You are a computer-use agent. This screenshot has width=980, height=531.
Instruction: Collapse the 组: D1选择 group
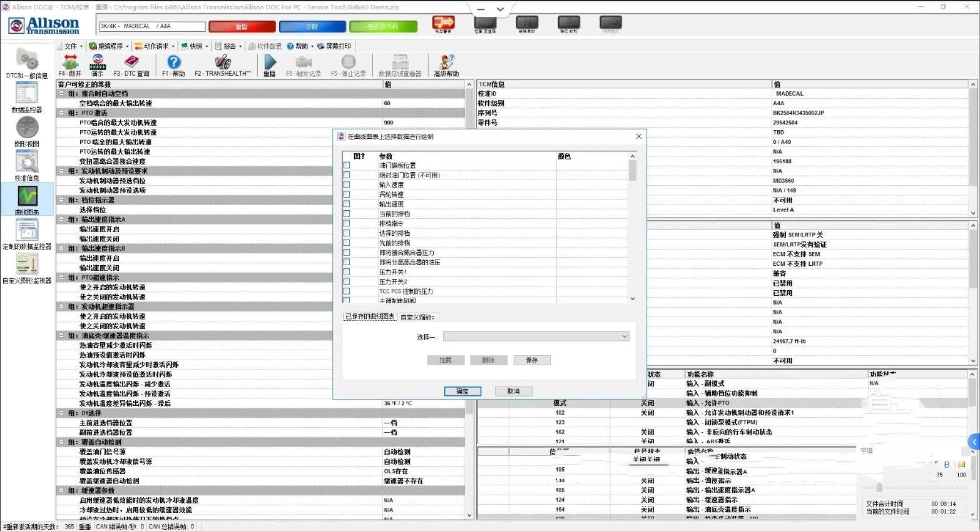61,413
